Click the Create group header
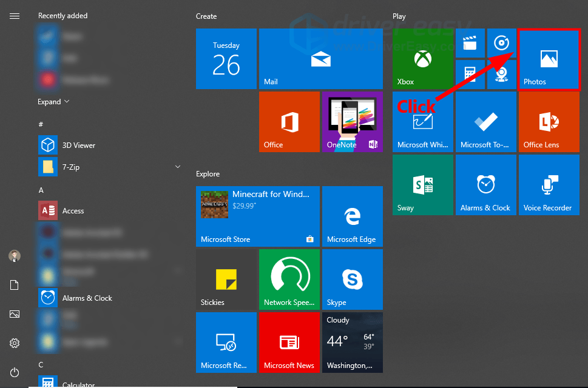The image size is (588, 388). [206, 16]
